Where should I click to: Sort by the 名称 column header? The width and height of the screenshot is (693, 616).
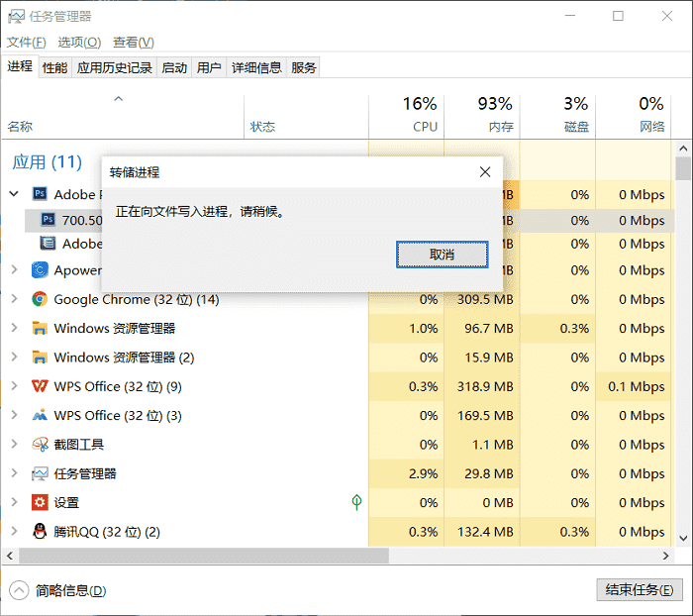123,117
